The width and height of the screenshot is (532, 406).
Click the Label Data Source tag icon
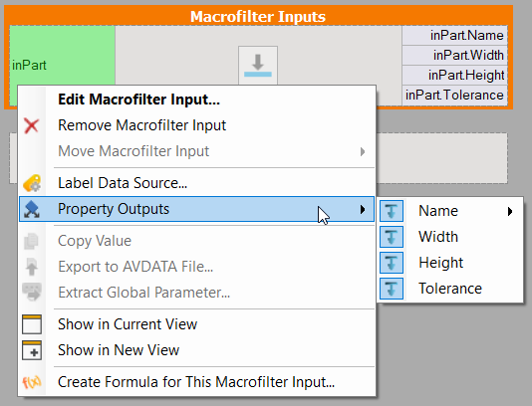(x=32, y=183)
